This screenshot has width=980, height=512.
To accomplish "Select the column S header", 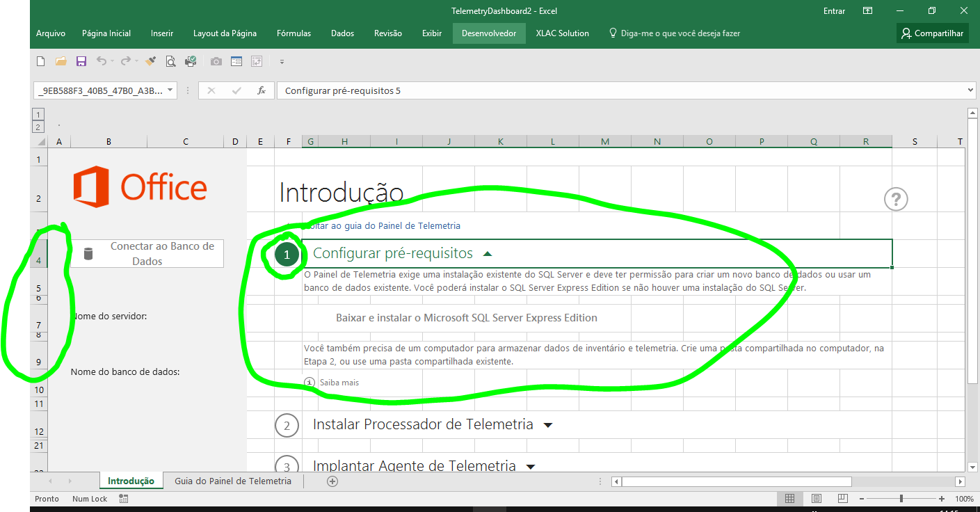I will point(915,142).
